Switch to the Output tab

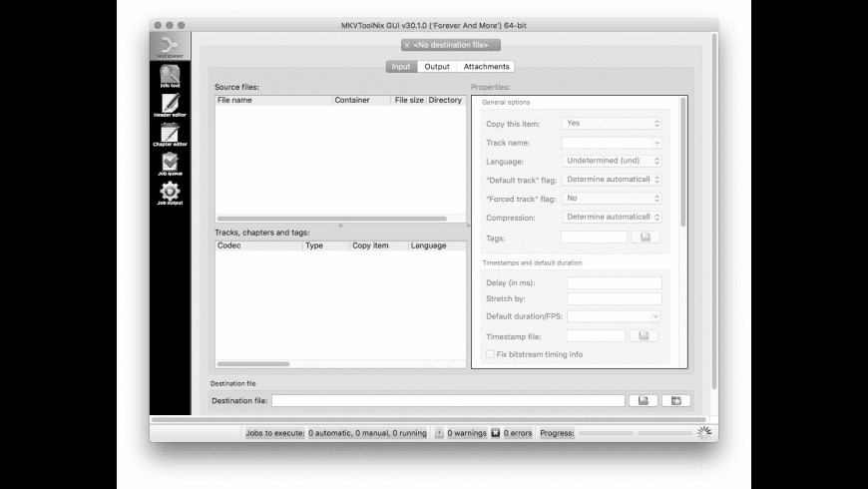437,67
